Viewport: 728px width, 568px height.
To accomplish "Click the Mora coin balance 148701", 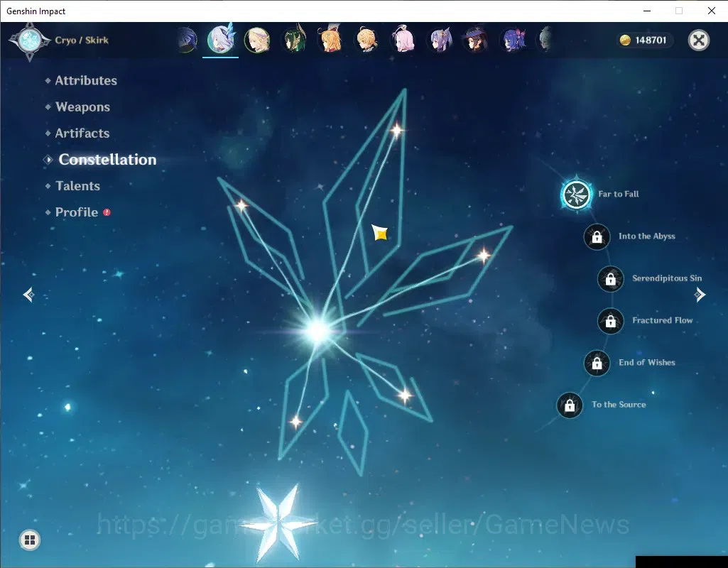I will (643, 40).
